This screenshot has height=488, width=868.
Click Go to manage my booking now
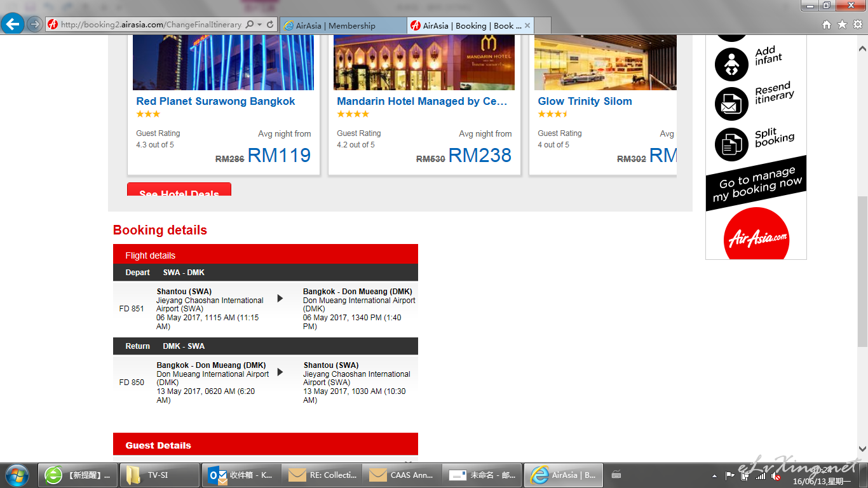pyautogui.click(x=756, y=184)
